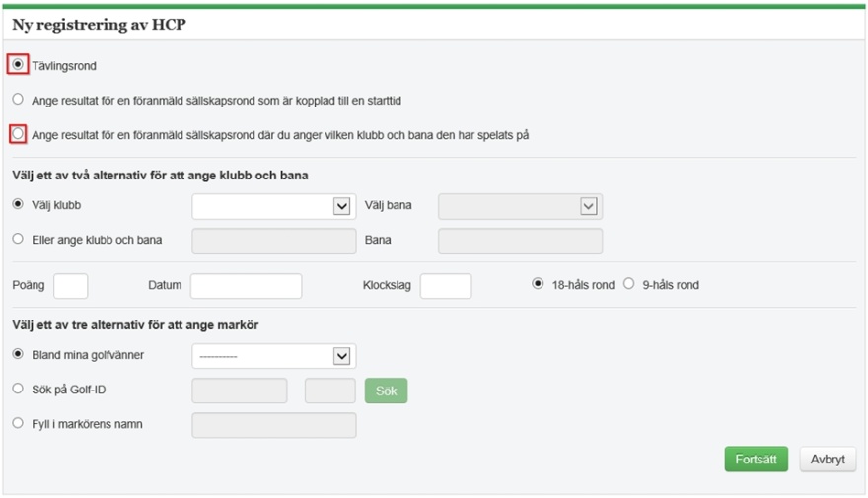The width and height of the screenshot is (868, 498).
Task: Choose Bland mina golfvänner radio button
Action: click(18, 354)
